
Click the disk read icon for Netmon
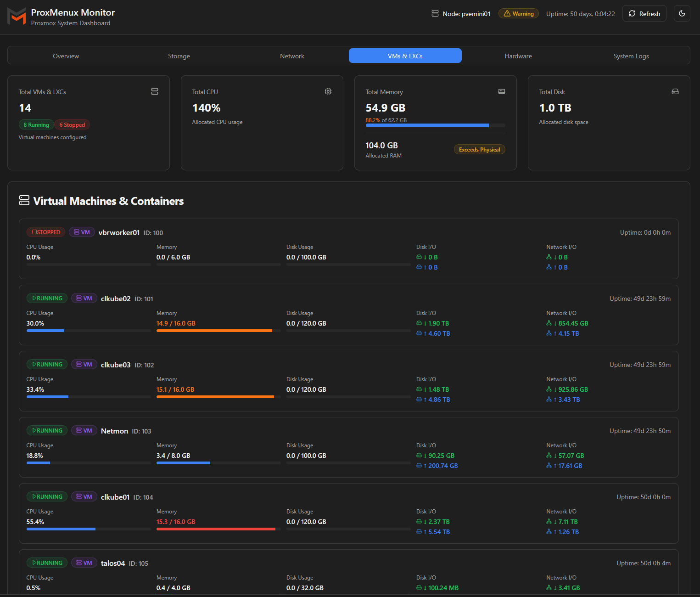tap(420, 455)
